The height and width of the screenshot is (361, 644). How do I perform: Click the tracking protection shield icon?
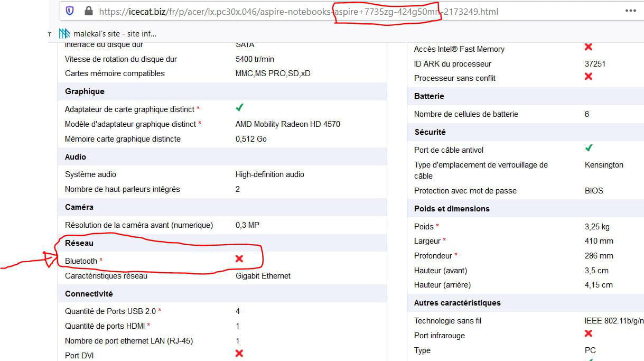click(70, 11)
